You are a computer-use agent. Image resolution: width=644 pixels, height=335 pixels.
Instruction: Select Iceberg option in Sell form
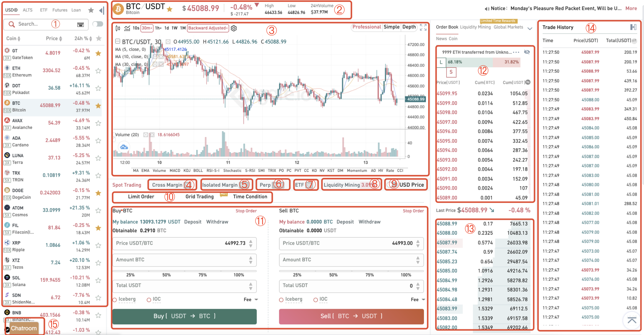pyautogui.click(x=281, y=300)
